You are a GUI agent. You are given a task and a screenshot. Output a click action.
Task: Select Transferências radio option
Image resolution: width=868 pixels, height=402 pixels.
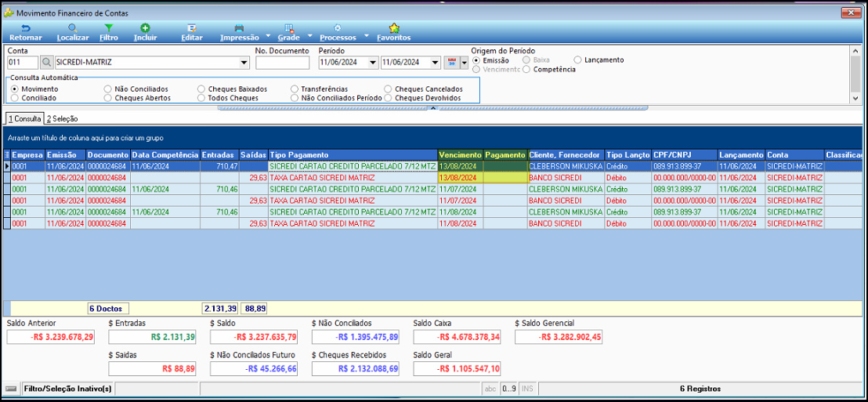pyautogui.click(x=295, y=89)
